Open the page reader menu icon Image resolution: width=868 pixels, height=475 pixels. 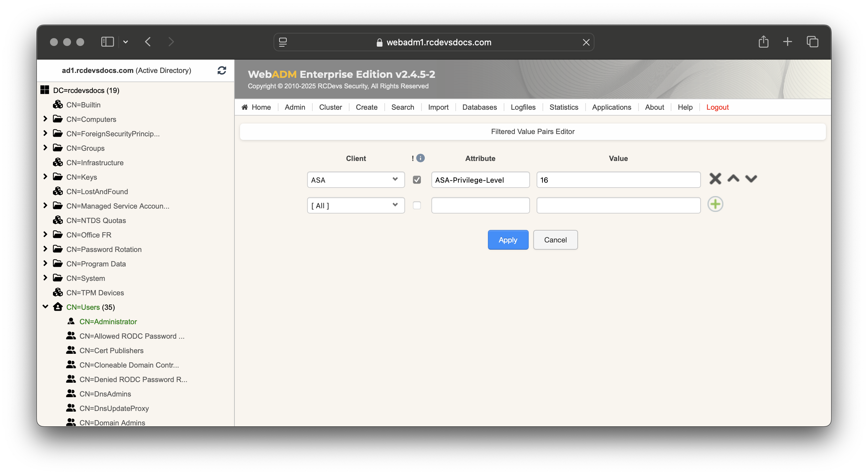point(283,42)
